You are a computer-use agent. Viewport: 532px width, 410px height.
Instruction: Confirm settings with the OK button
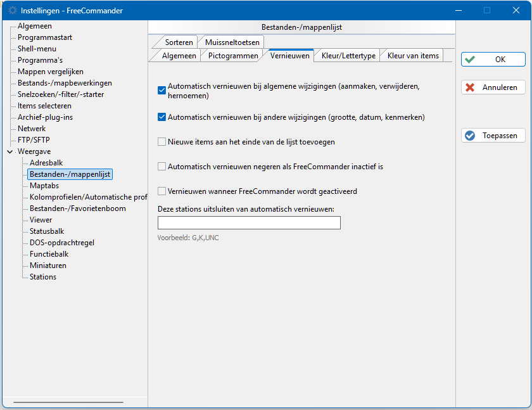point(493,60)
